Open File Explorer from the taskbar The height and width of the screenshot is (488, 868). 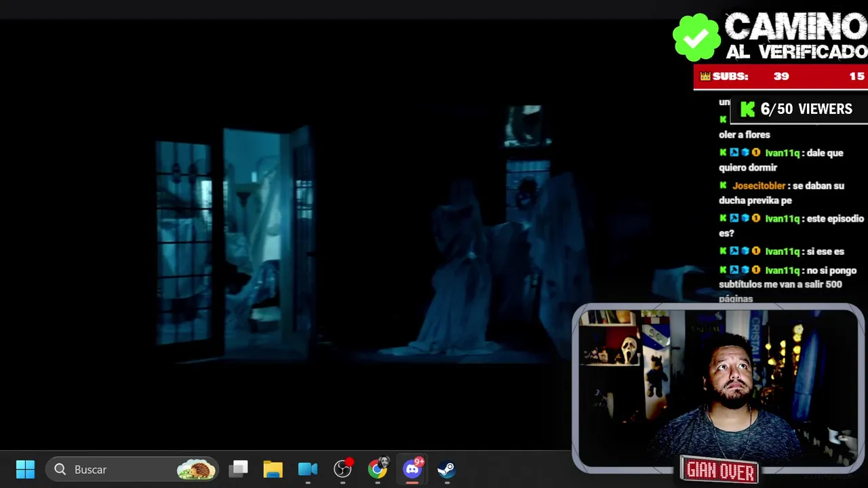273,469
